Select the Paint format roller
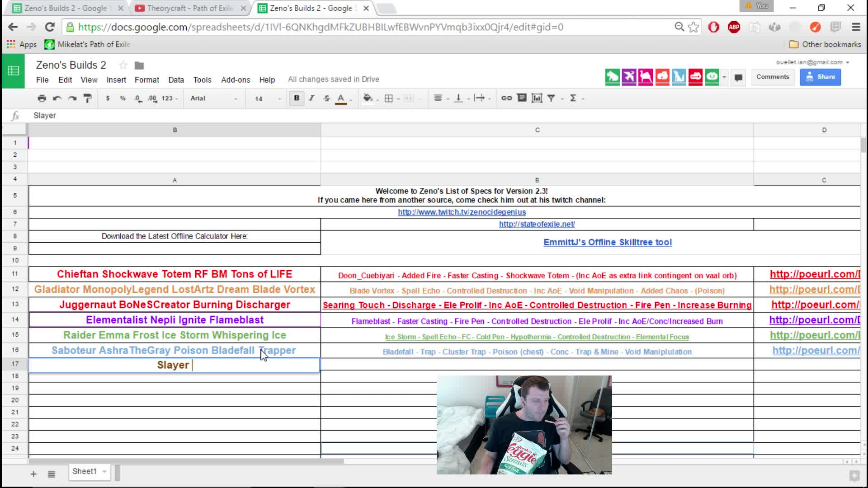This screenshot has height=488, width=868. tap(88, 98)
